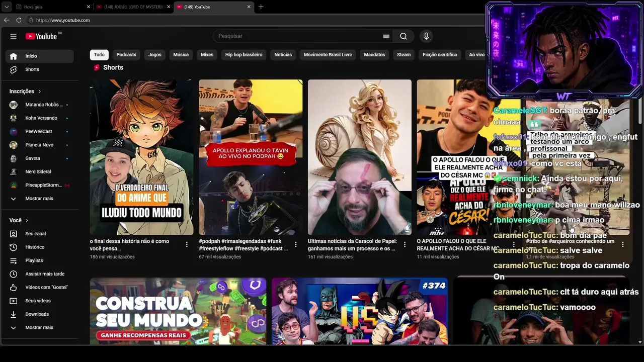
Task: Expand the Inscrições section header
Action: pyautogui.click(x=25, y=92)
